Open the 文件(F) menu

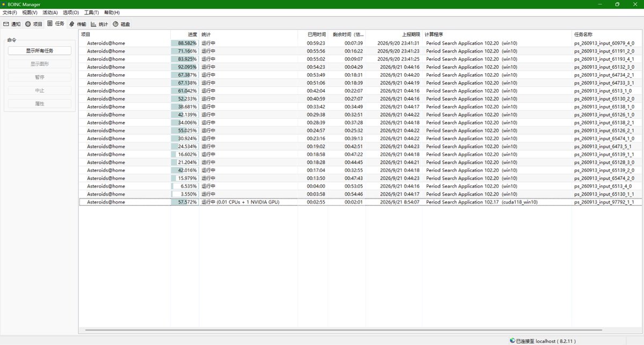[x=10, y=12]
